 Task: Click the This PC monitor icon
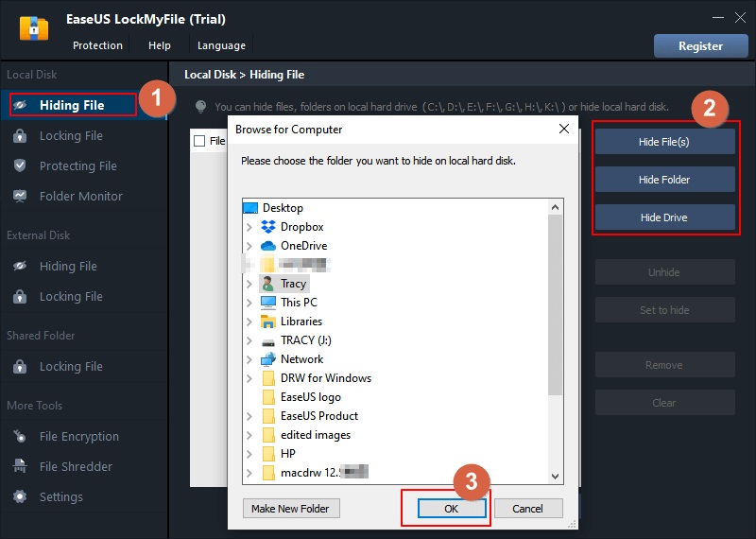[x=268, y=302]
